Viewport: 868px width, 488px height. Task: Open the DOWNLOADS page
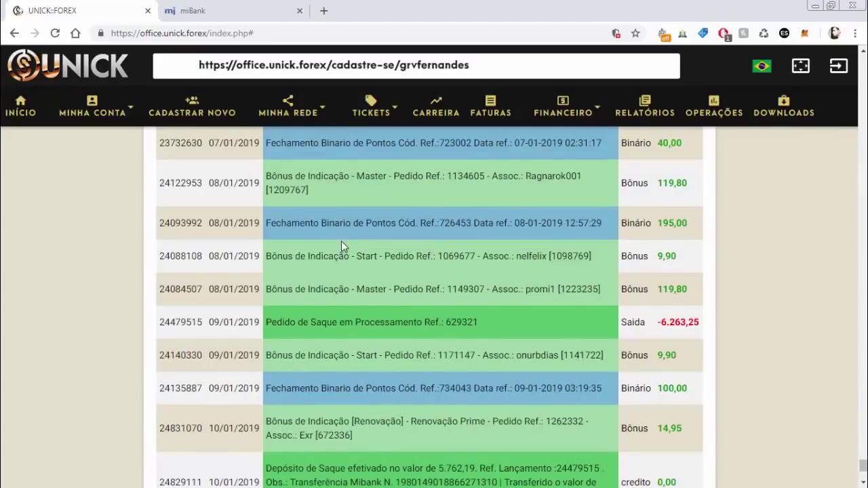click(x=784, y=106)
